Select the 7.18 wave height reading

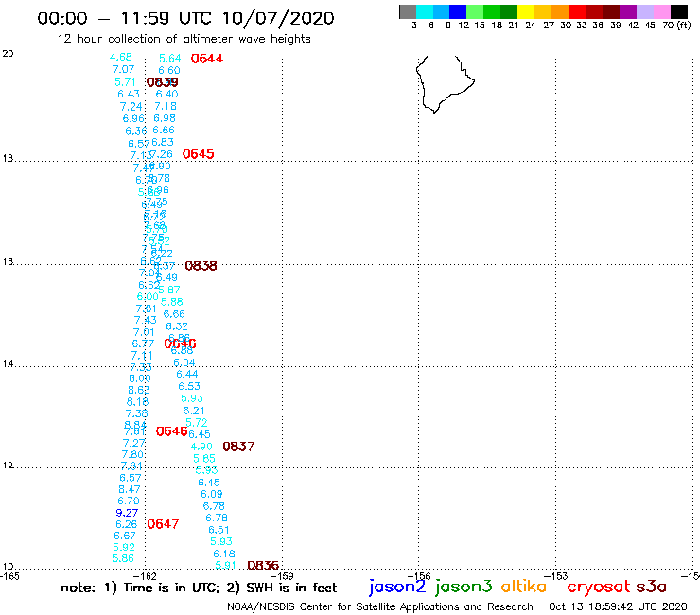(x=166, y=106)
